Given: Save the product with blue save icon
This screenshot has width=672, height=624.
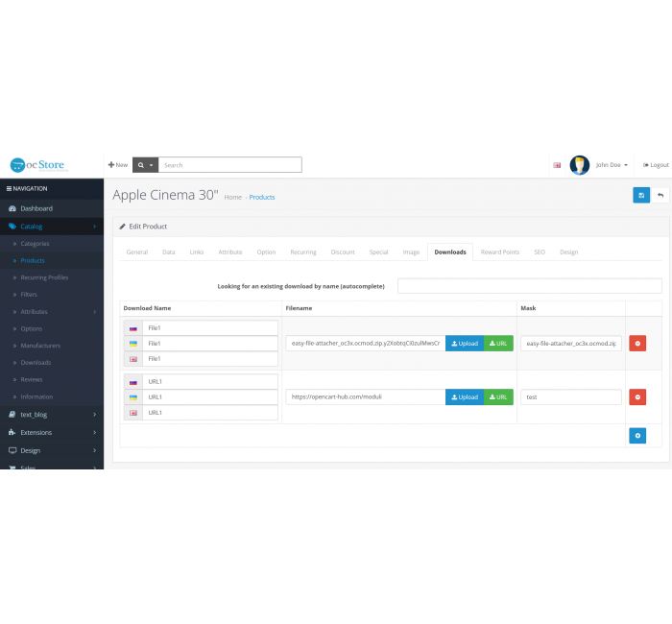Looking at the screenshot, I should tap(641, 196).
